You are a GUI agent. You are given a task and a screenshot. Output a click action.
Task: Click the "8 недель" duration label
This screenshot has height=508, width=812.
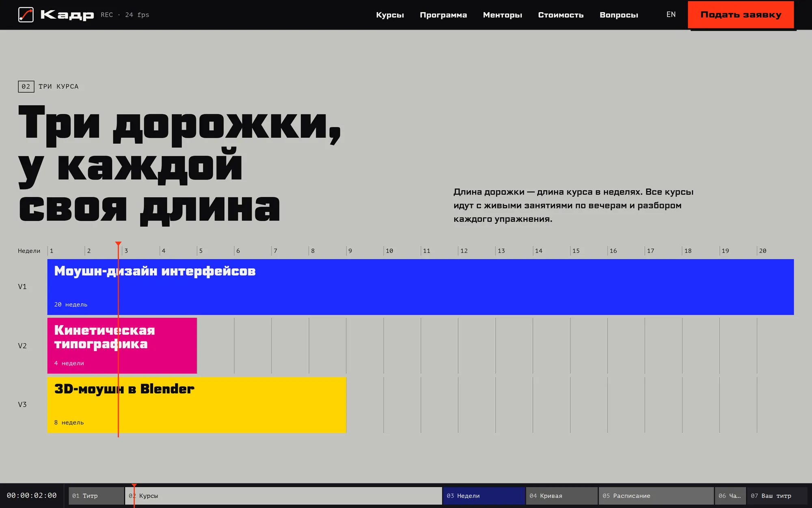click(69, 423)
